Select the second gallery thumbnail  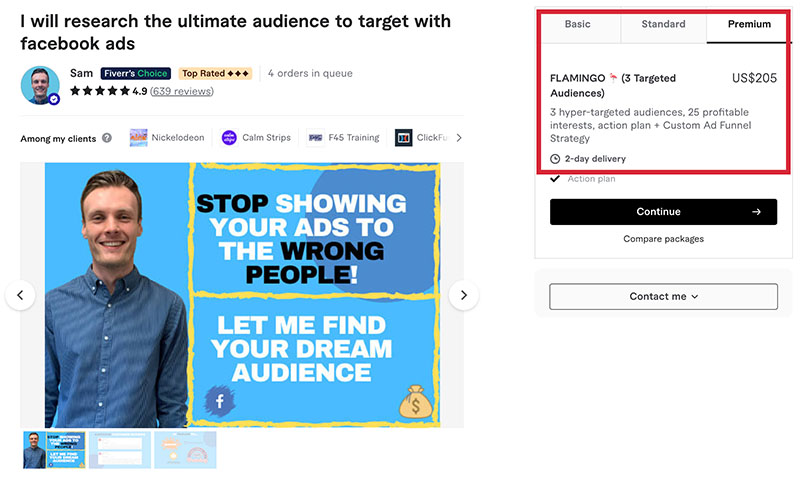(120, 450)
